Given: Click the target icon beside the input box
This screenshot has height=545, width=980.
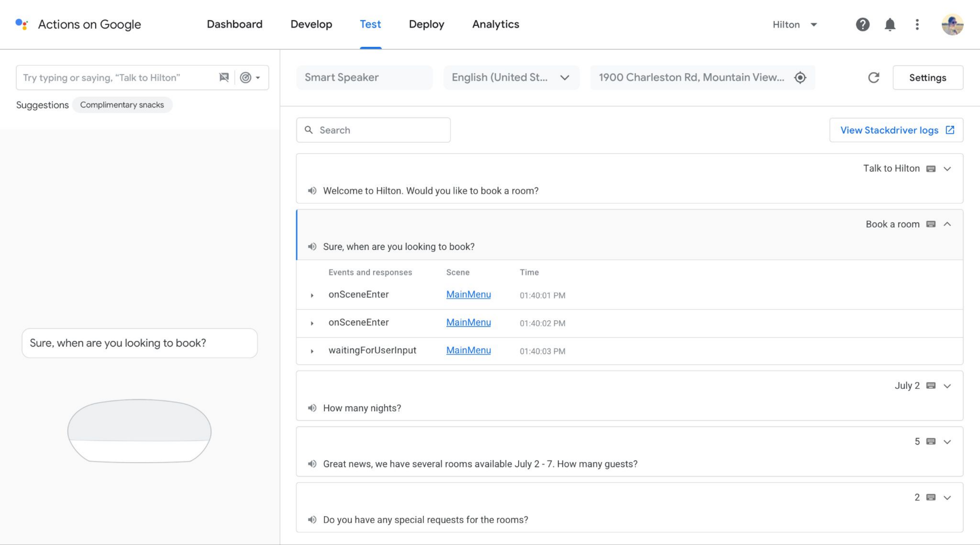Looking at the screenshot, I should tap(245, 77).
